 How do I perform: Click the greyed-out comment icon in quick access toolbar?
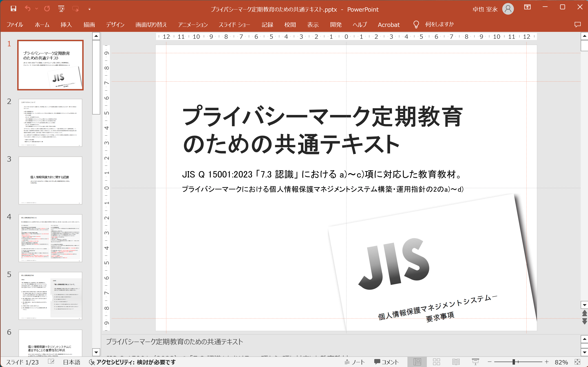[76, 9]
